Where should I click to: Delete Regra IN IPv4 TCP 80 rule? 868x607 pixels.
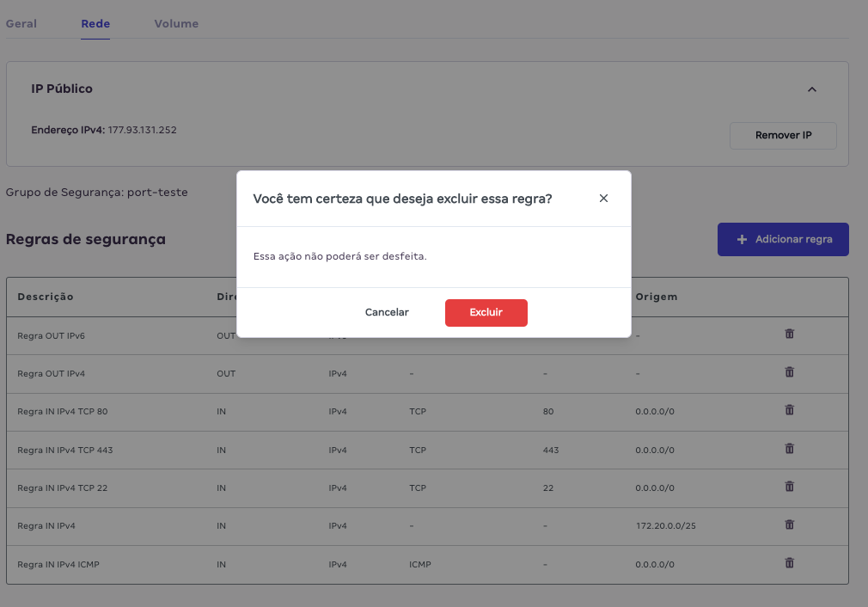tap(789, 410)
